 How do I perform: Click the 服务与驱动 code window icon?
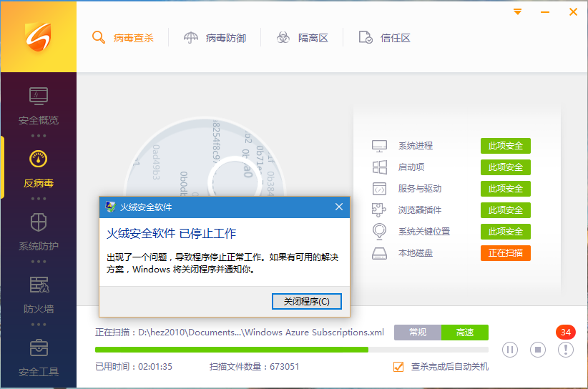pyautogui.click(x=379, y=189)
